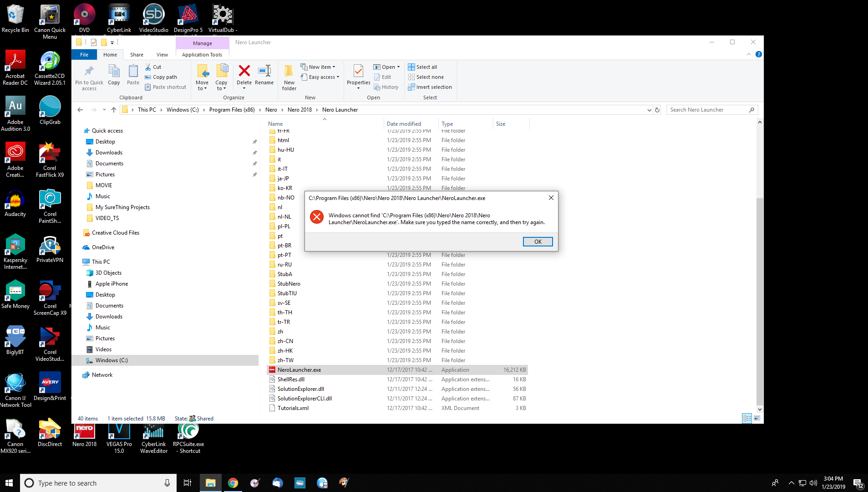Switch to the Home ribbon tab

(110, 55)
